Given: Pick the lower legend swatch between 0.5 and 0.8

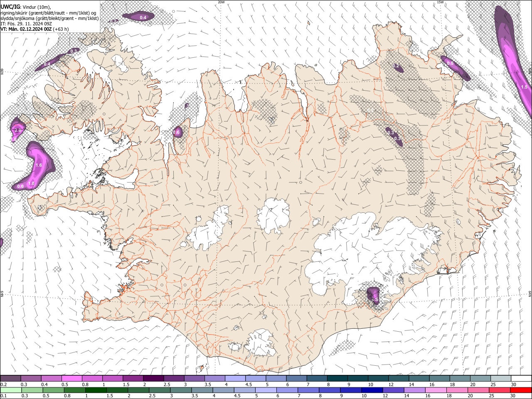Looking at the screenshot, I should pos(53,390).
